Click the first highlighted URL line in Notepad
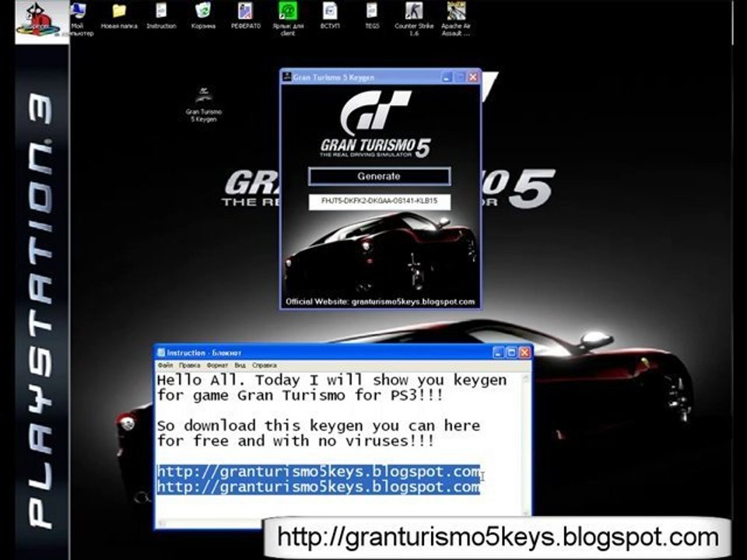The height and width of the screenshot is (560, 747). [x=319, y=471]
